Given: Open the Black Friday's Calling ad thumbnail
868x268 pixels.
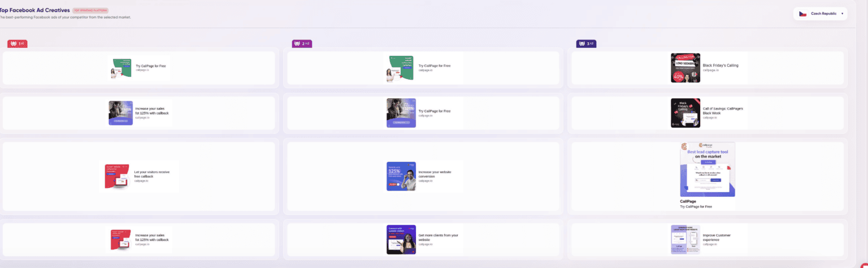Looking at the screenshot, I should click(685, 68).
